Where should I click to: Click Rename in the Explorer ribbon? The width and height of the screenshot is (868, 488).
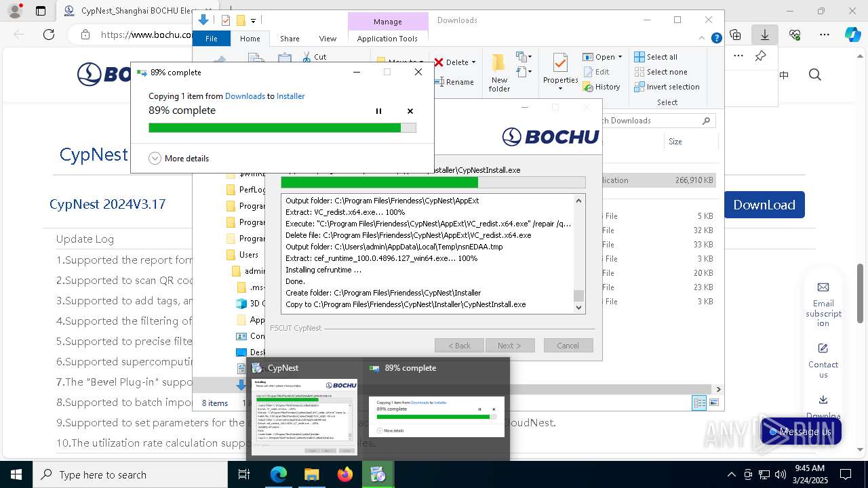(454, 82)
